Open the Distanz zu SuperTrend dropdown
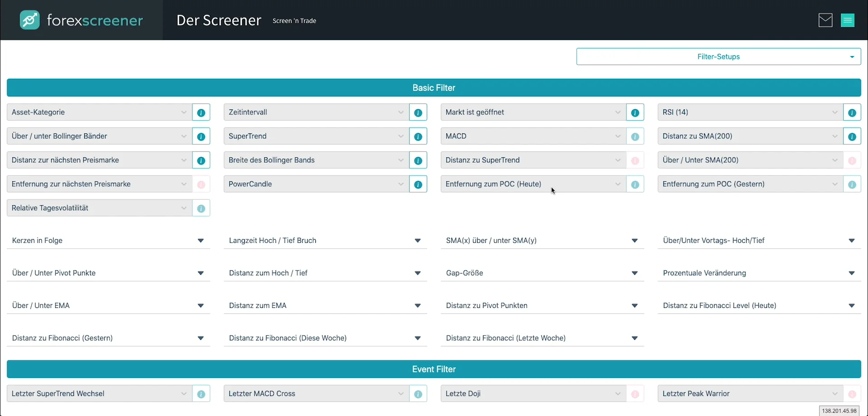 pyautogui.click(x=534, y=160)
